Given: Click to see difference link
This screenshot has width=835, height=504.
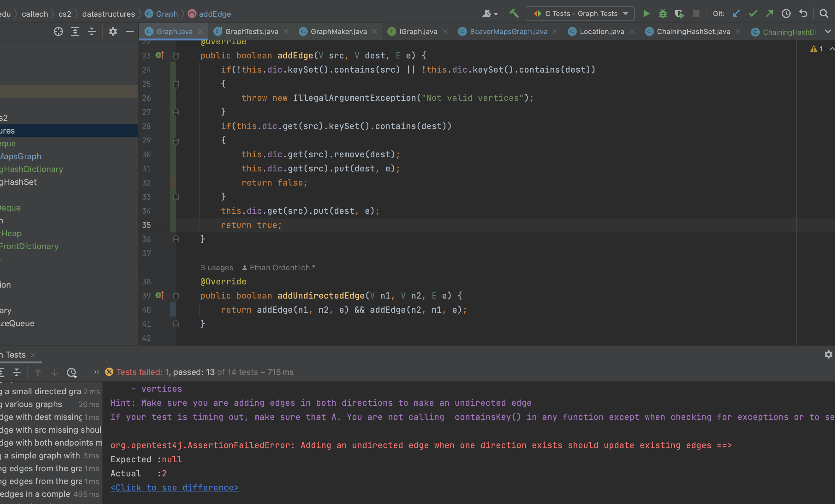Looking at the screenshot, I should click(174, 487).
